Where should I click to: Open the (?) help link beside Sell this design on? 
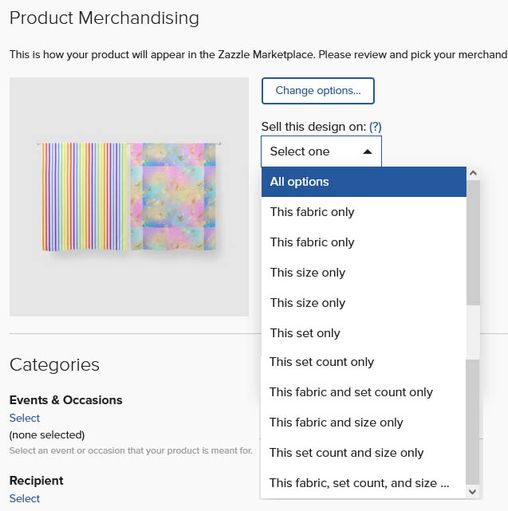[x=375, y=127]
